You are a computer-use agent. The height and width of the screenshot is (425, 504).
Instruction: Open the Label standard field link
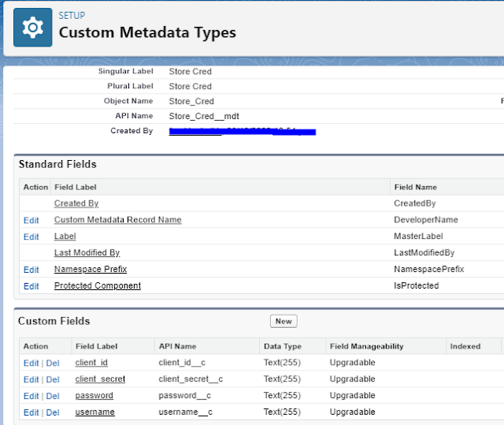[x=65, y=237]
